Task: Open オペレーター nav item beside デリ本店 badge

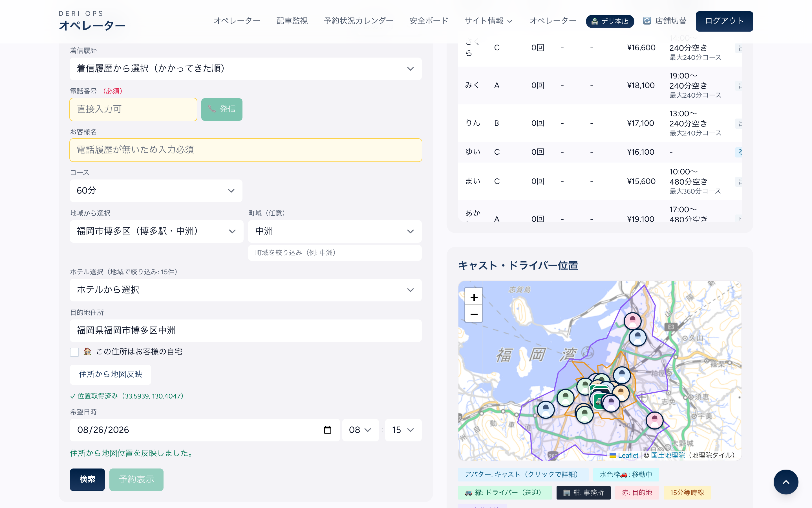Action: coord(553,21)
